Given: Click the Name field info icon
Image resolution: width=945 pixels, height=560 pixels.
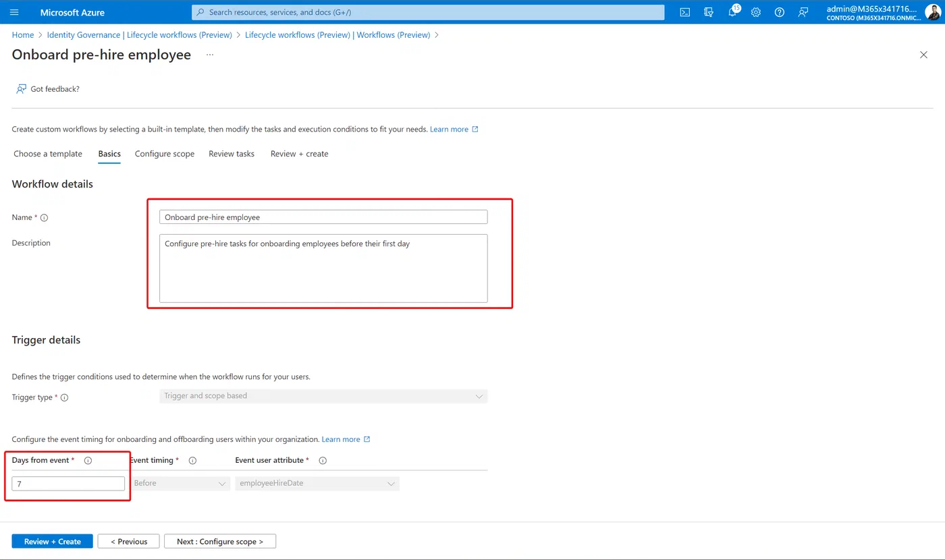Looking at the screenshot, I should coord(45,218).
